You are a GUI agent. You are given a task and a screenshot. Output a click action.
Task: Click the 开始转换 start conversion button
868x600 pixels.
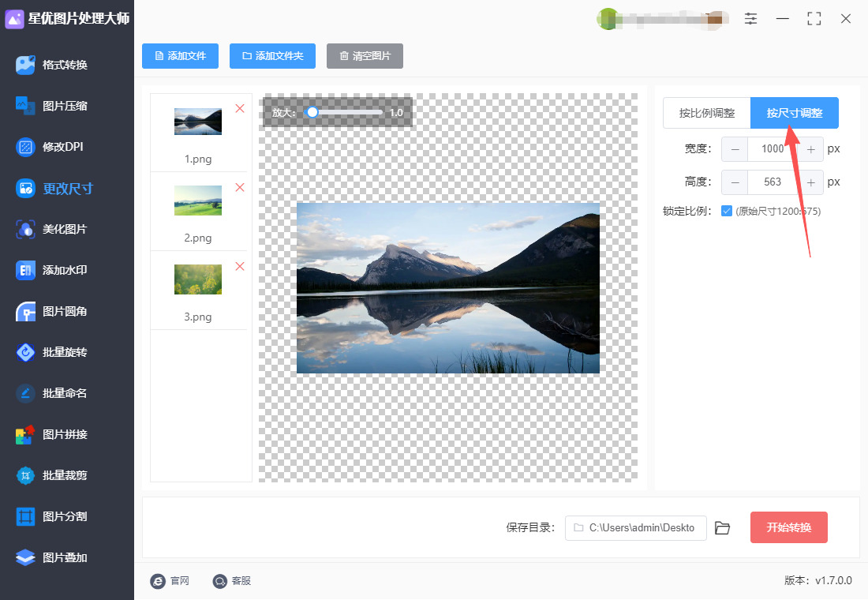[x=789, y=527]
